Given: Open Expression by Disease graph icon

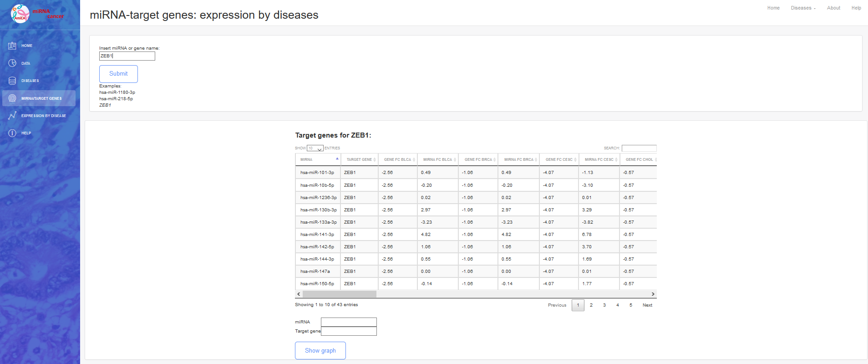Looking at the screenshot, I should coord(12,116).
